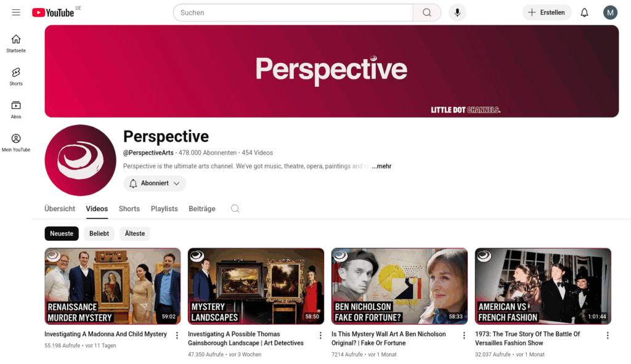Open options for Versailles Fashion Show video

click(x=607, y=335)
